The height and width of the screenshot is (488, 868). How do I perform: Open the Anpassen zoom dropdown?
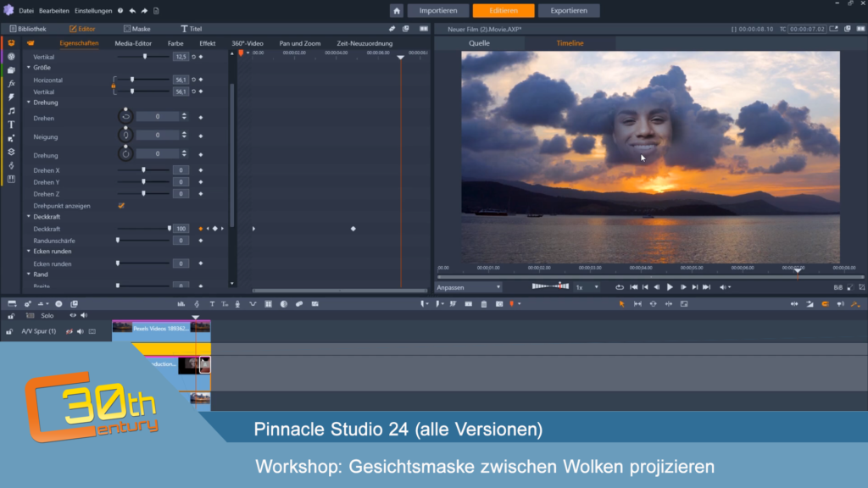(x=469, y=288)
